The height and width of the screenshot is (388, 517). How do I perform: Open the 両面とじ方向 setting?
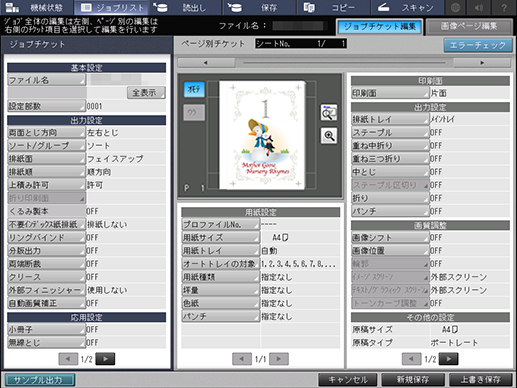pos(46,133)
